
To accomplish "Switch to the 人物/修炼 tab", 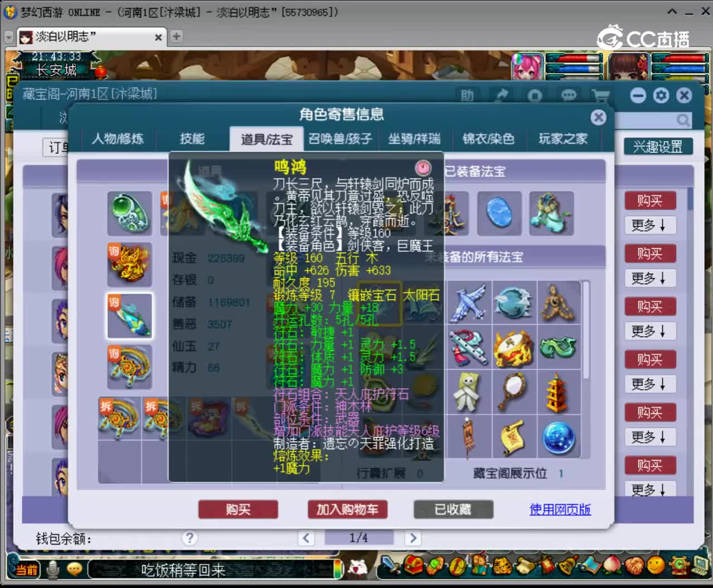I will [118, 139].
